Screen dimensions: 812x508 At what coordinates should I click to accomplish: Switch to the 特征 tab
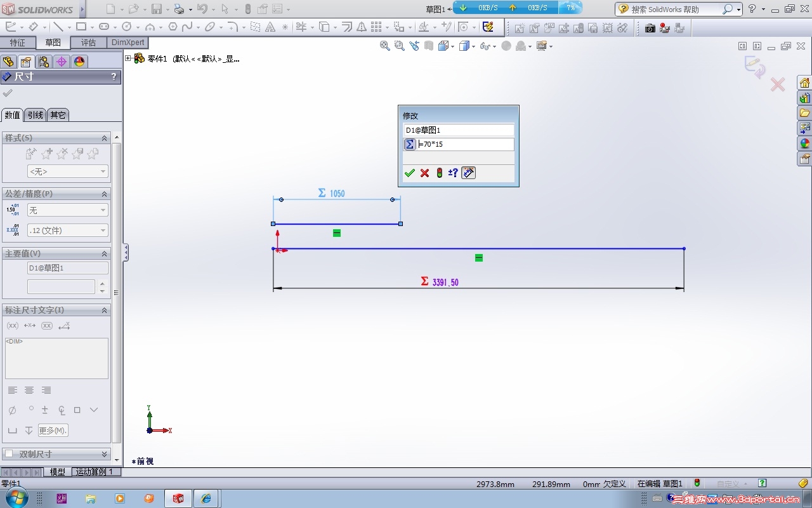(x=18, y=43)
